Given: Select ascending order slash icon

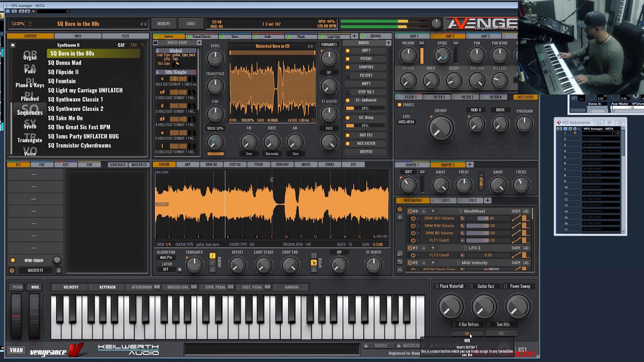Looking at the screenshot, I should [212, 256].
